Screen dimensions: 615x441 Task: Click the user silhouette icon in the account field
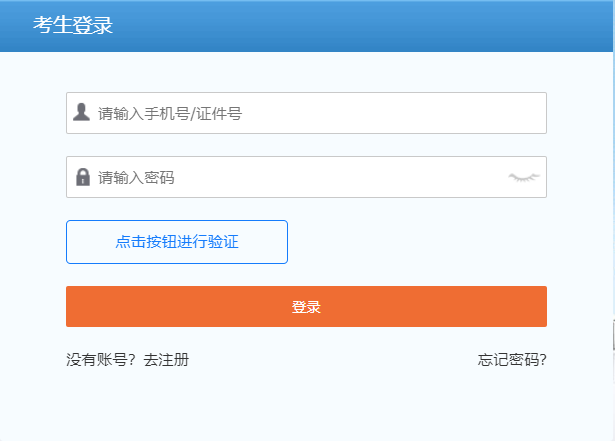click(x=82, y=112)
